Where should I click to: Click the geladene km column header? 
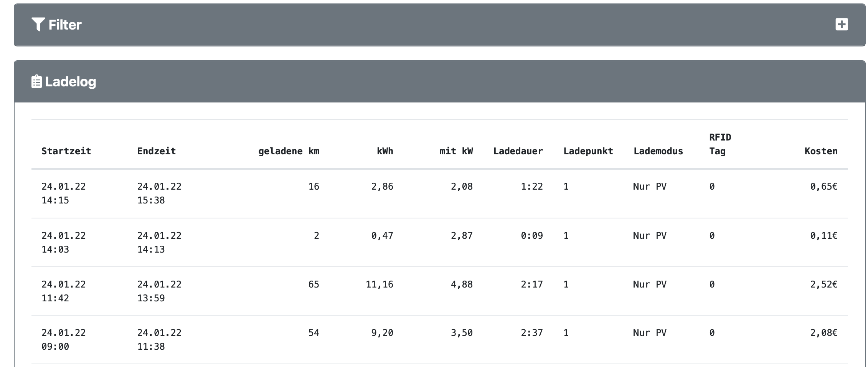click(289, 151)
